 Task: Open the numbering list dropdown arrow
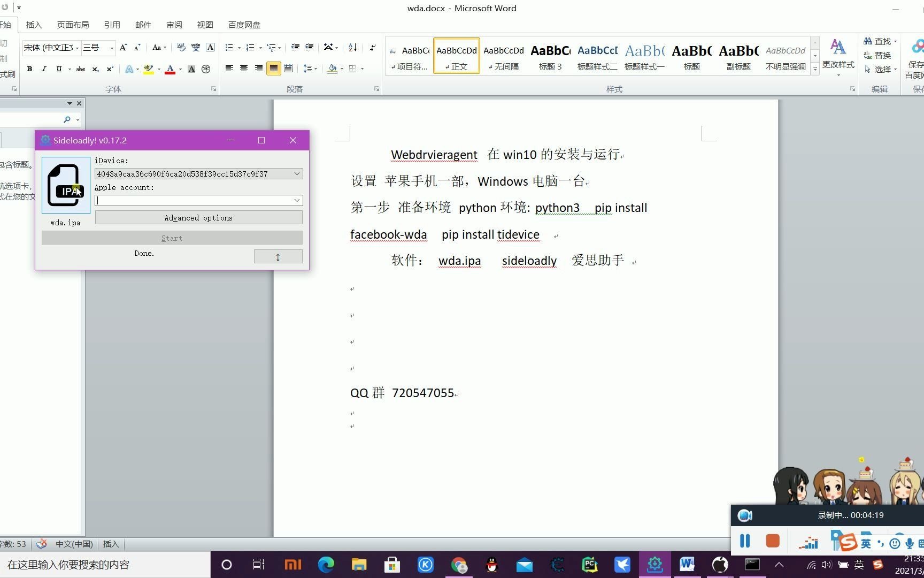[260, 48]
